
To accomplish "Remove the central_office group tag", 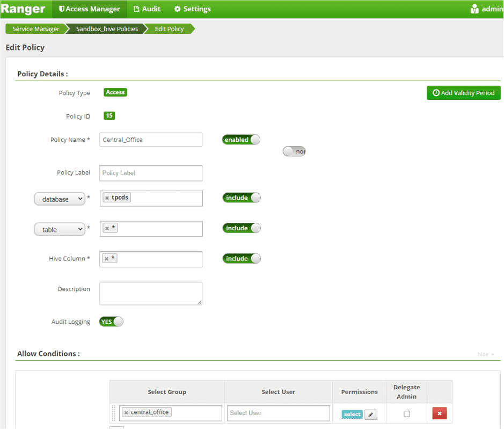I will pos(126,412).
